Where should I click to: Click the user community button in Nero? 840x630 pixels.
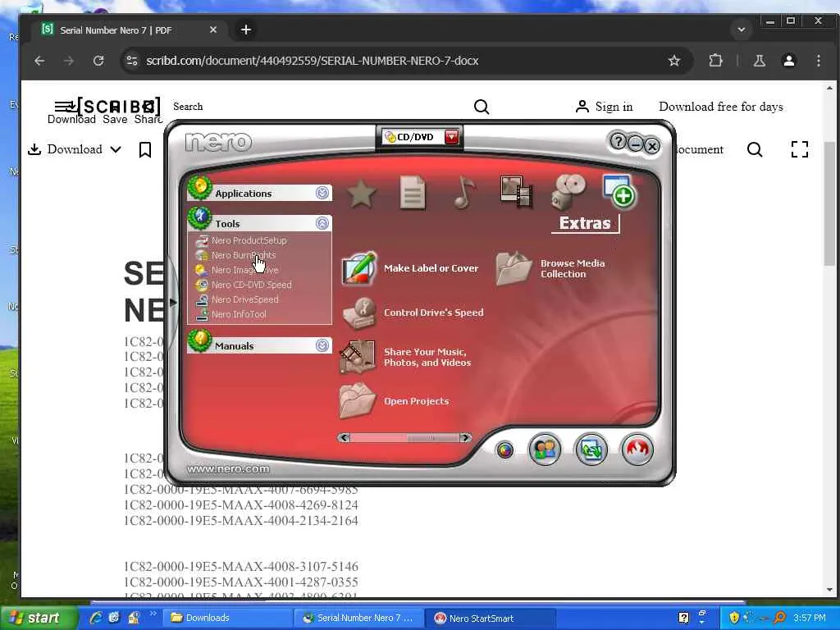pyautogui.click(x=545, y=449)
